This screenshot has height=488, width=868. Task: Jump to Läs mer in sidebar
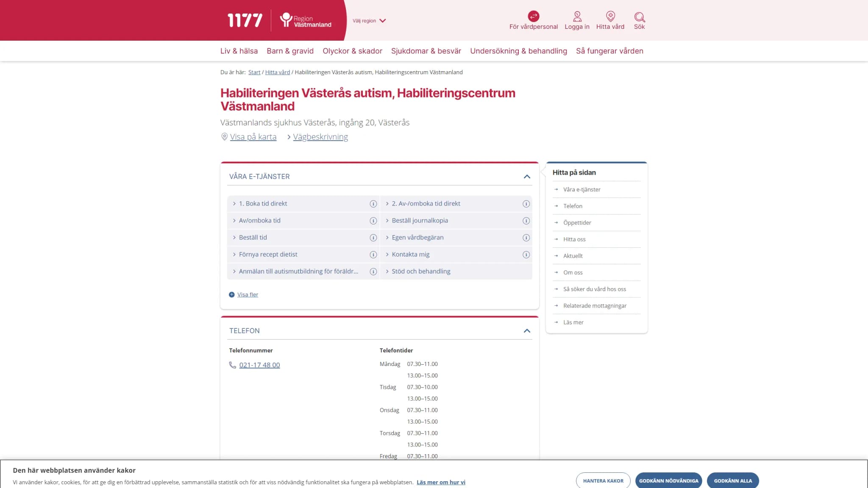(x=573, y=322)
